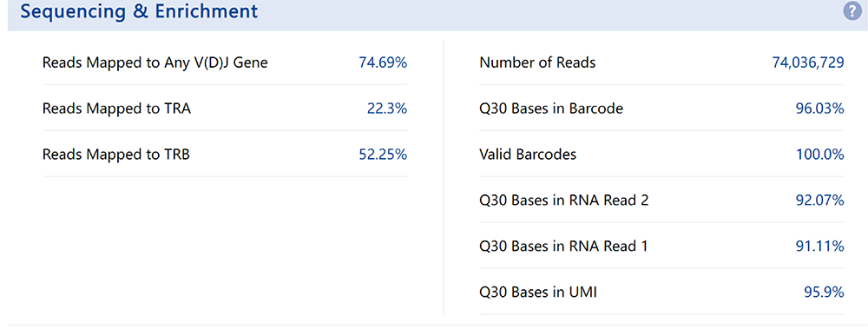Click the 100.0% valid barcodes value

(820, 155)
